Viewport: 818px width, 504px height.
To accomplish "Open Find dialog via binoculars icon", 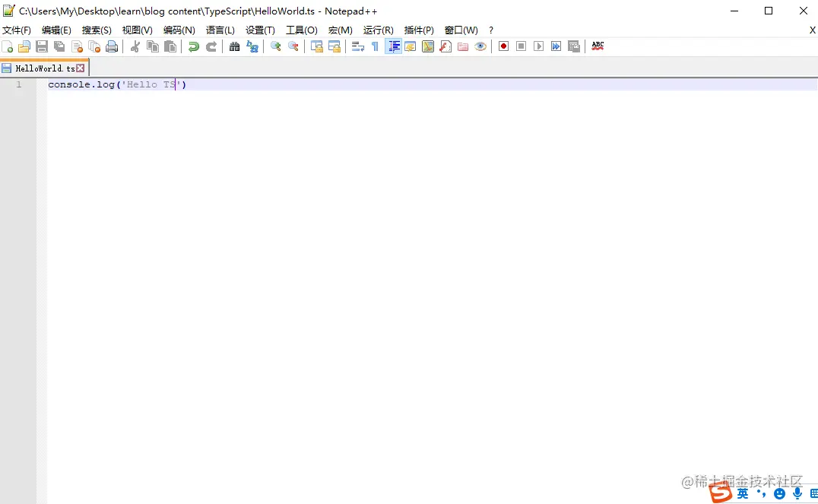I will coord(235,46).
